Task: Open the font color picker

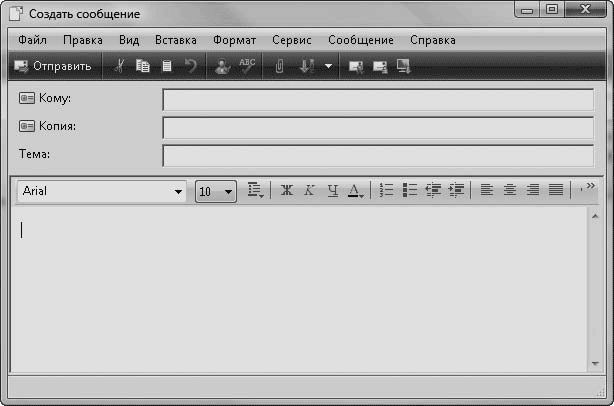Action: (356, 190)
